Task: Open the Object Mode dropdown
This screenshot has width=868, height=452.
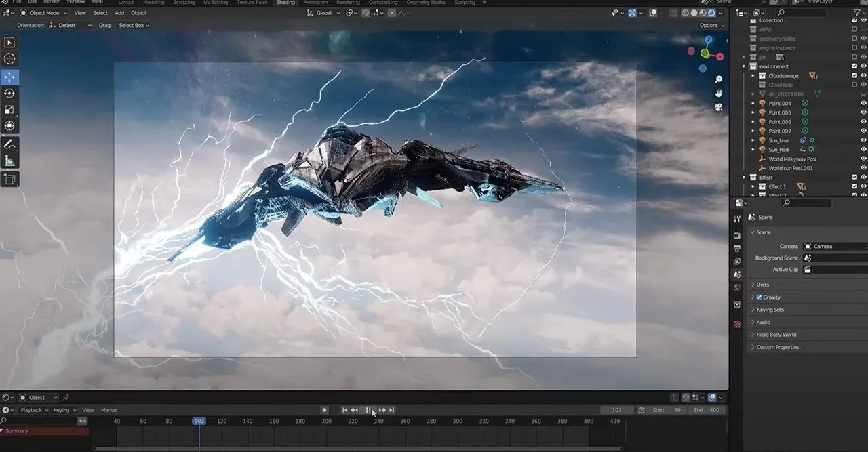Action: coord(43,13)
